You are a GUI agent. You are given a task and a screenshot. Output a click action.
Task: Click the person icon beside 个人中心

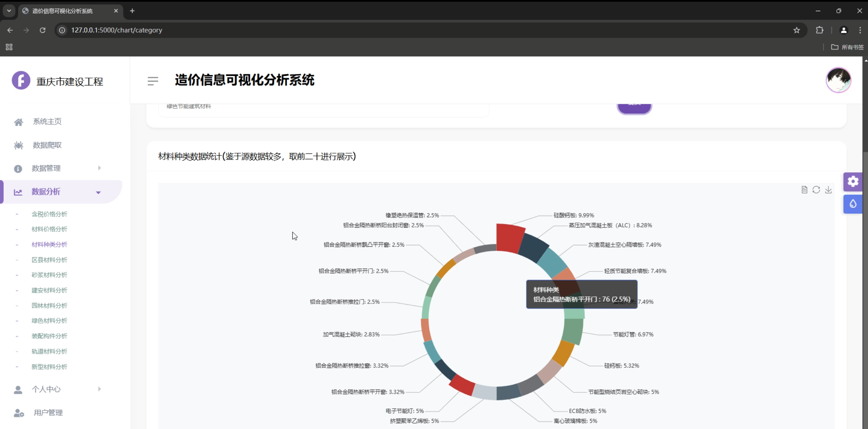[18, 390]
